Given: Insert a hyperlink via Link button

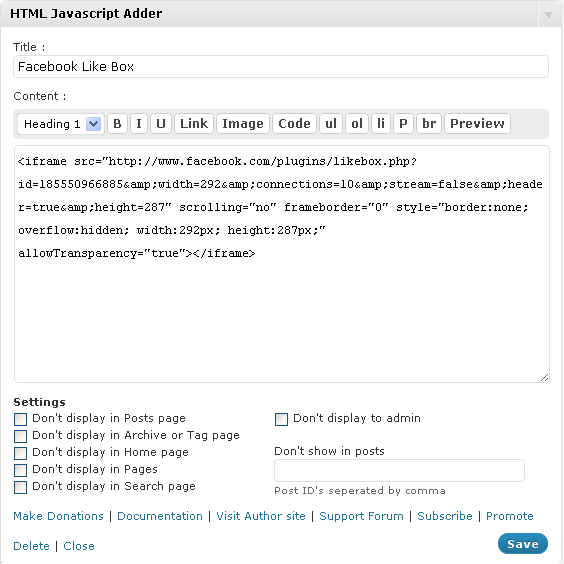Looking at the screenshot, I should pyautogui.click(x=194, y=124).
